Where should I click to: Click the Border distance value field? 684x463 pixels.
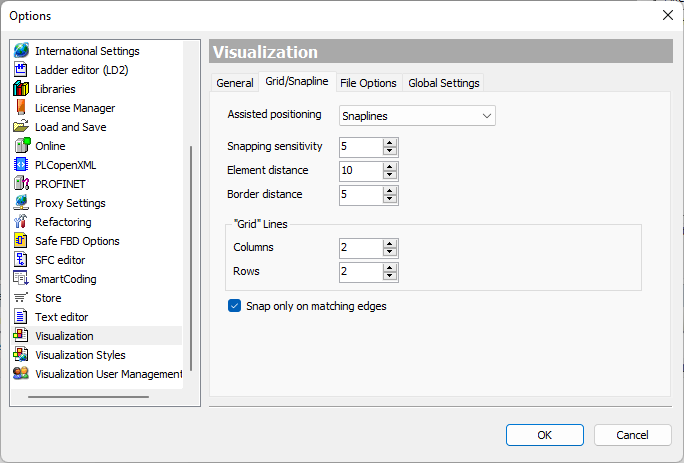click(361, 195)
